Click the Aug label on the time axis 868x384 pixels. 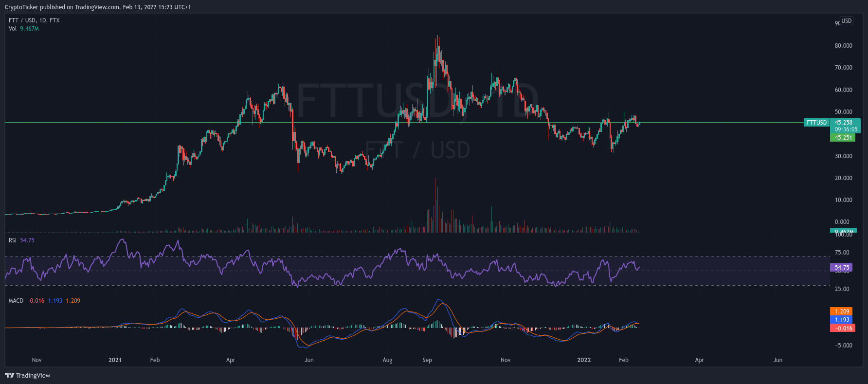coord(387,360)
